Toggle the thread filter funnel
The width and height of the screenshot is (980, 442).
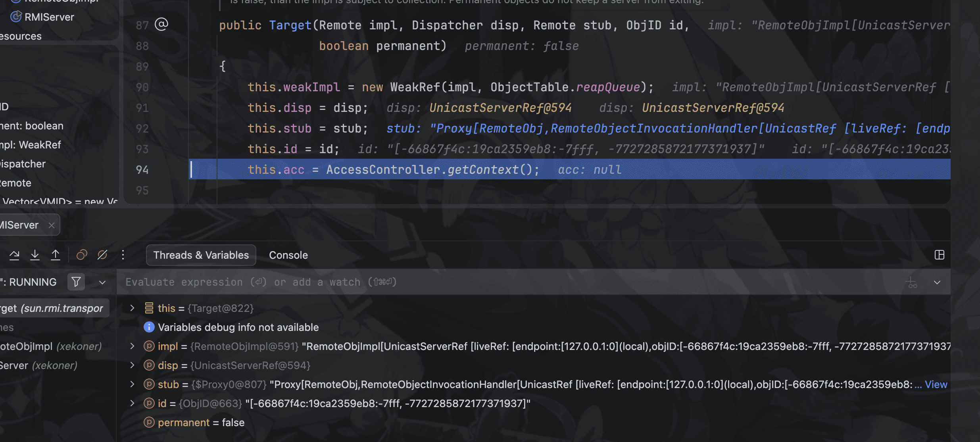76,282
